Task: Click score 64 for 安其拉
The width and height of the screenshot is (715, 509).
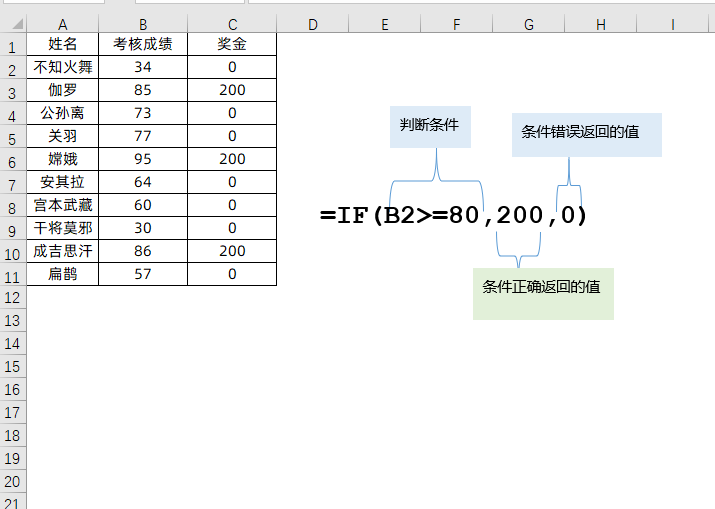Action: [x=143, y=182]
